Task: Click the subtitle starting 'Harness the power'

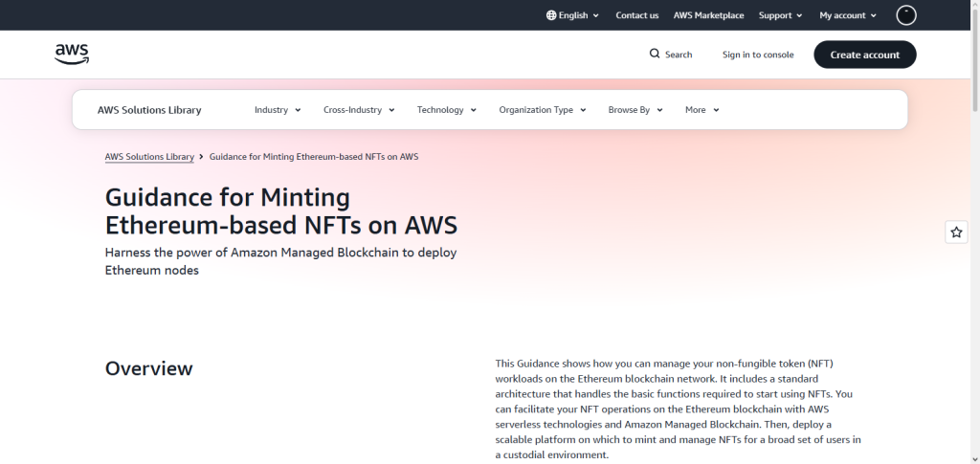Action: [x=280, y=262]
